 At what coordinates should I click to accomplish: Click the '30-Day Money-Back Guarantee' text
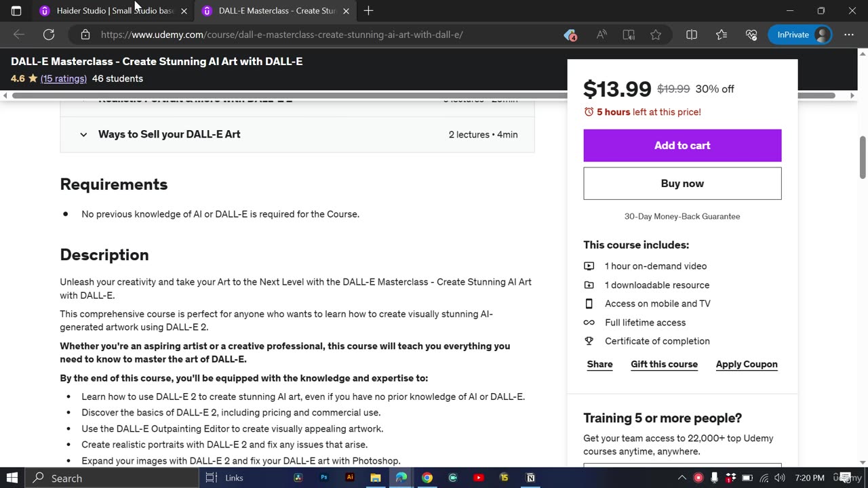pos(682,216)
